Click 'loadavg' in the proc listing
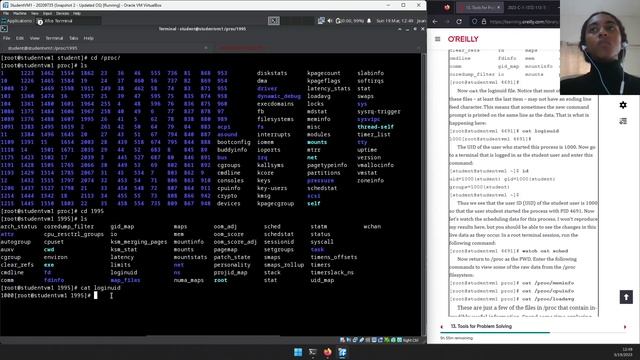Image resolution: width=640 pixels, height=360 pixels. click(x=319, y=96)
